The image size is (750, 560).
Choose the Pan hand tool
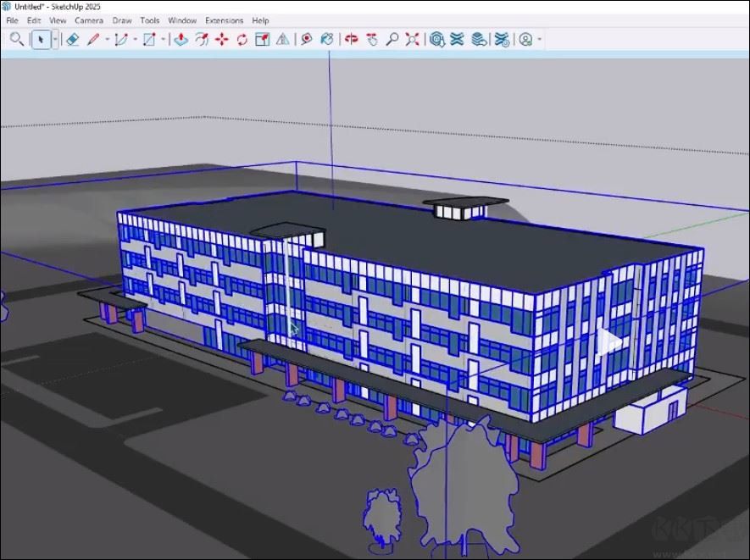(x=372, y=39)
